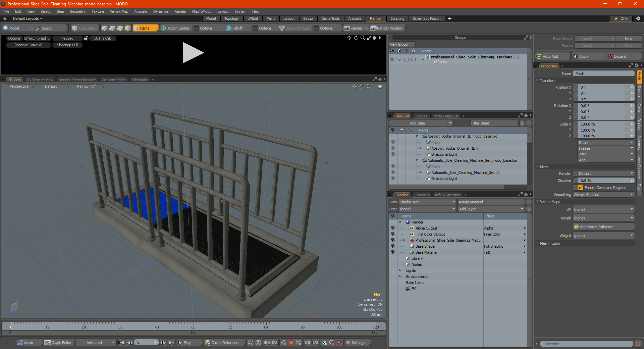Viewport: 644px width, 349px height.
Task: Click Discard pass button
Action: click(x=625, y=56)
